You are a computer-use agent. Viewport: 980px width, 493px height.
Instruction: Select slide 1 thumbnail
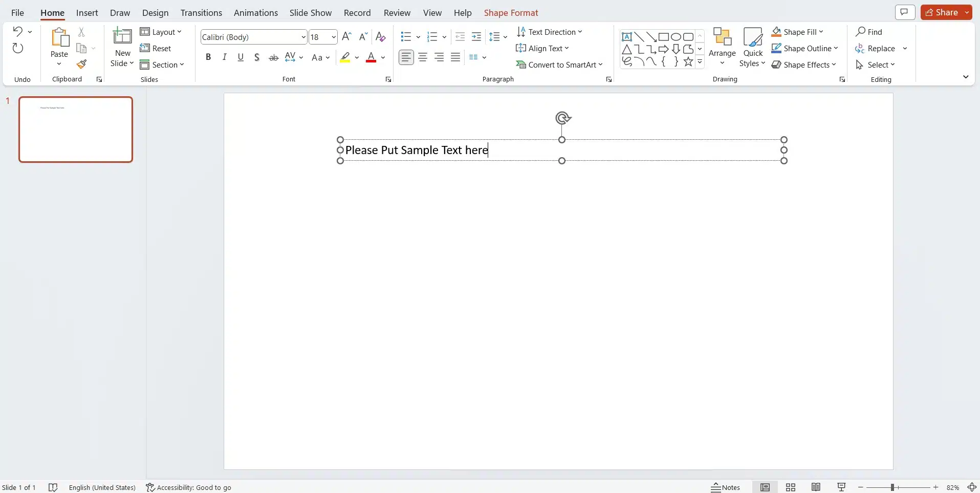76,130
